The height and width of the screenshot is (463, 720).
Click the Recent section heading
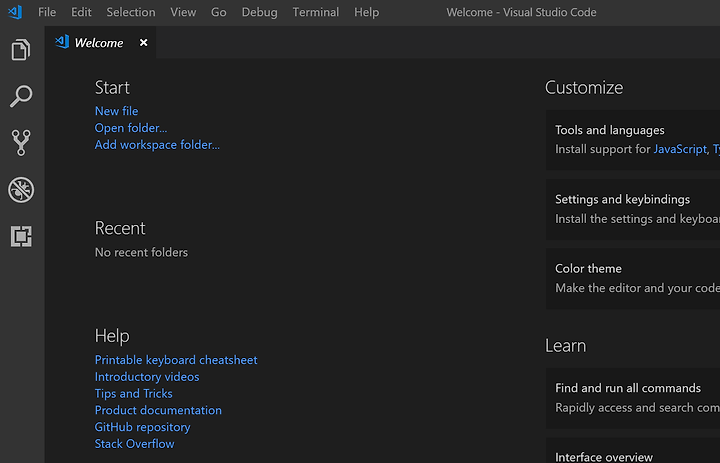(120, 228)
